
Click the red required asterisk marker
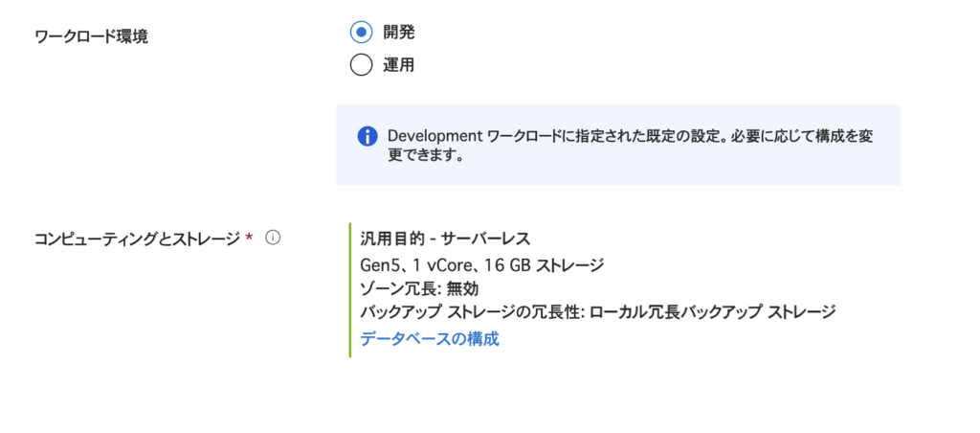tap(250, 239)
